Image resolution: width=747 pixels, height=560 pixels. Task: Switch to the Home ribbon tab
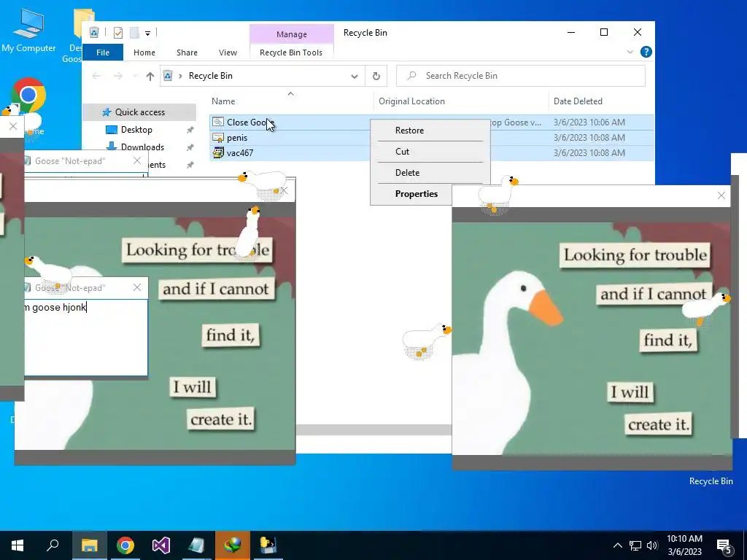tap(144, 52)
